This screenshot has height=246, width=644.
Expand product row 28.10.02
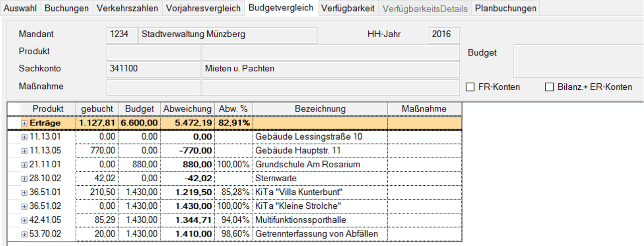tap(25, 178)
